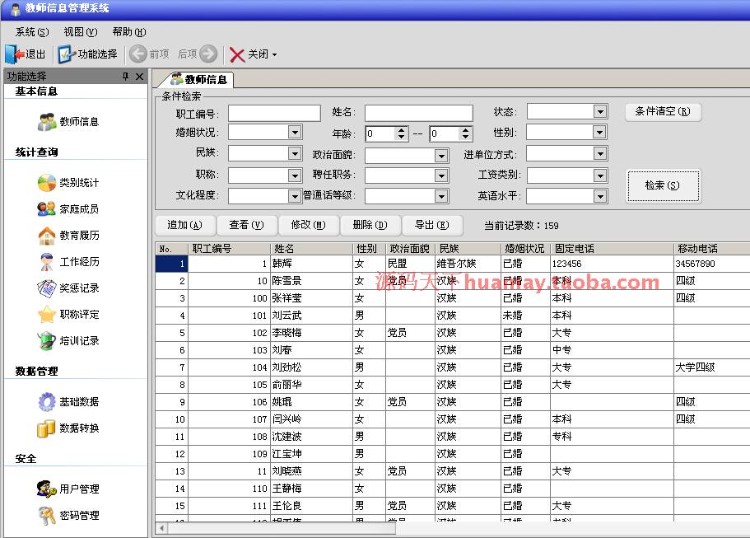Select the name cell 王静梅

click(x=311, y=488)
